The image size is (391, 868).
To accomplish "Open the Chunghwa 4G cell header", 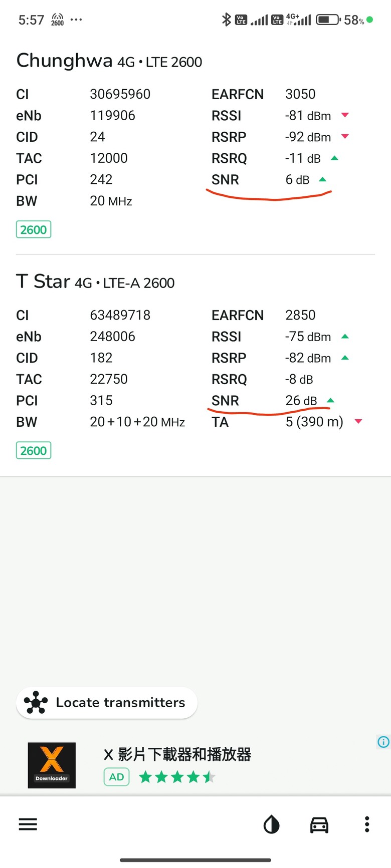I will click(x=109, y=61).
